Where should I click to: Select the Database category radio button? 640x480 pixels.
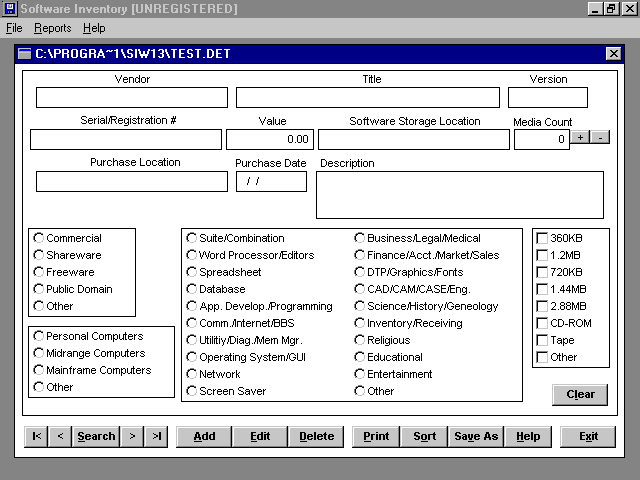coord(191,289)
